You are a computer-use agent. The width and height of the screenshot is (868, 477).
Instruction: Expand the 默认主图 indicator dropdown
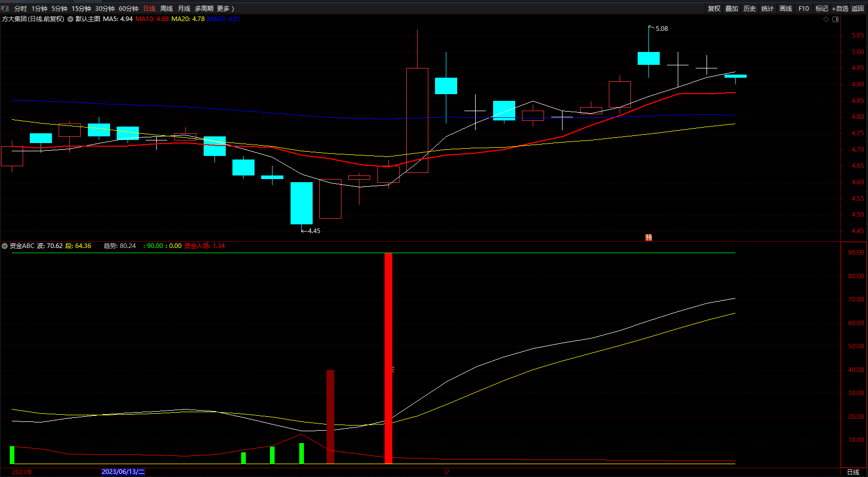click(70, 19)
